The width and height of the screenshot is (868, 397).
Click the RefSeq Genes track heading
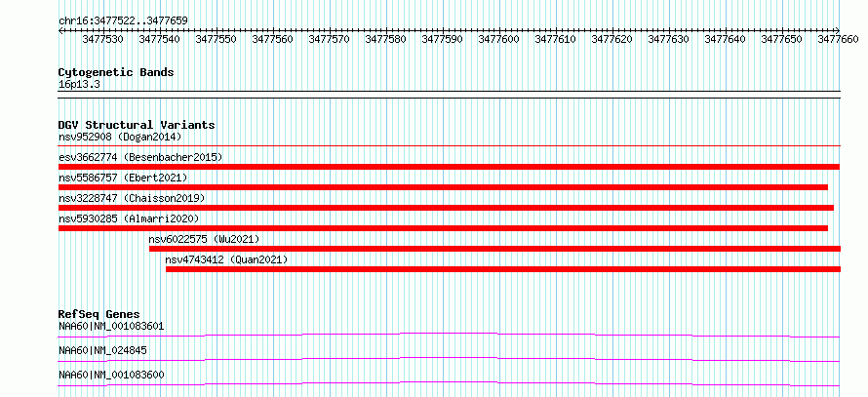(x=99, y=314)
